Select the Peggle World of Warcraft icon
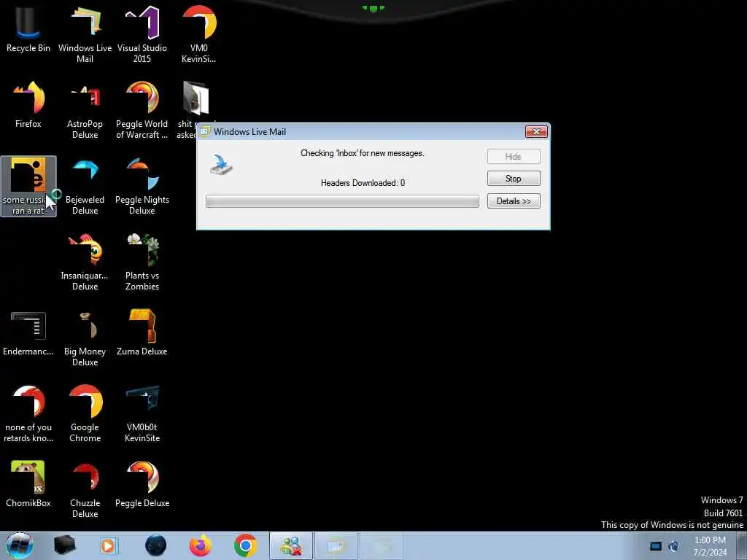The image size is (747, 560). [x=142, y=111]
